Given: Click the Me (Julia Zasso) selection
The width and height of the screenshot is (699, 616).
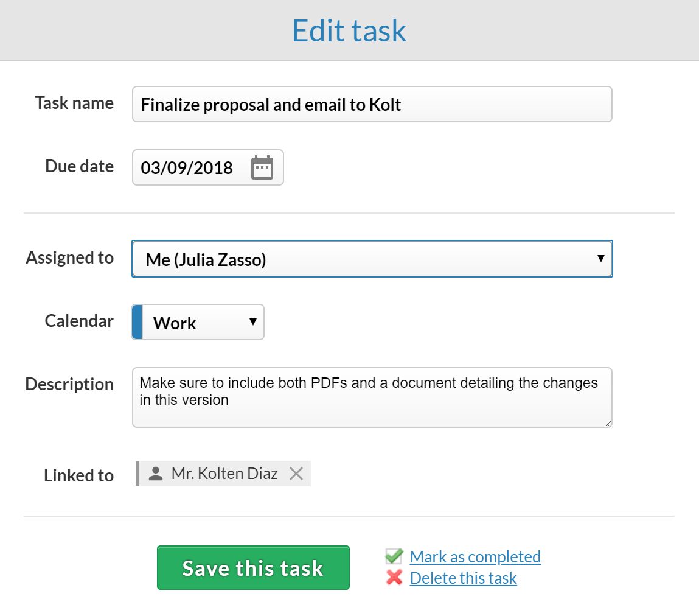Looking at the screenshot, I should click(206, 259).
